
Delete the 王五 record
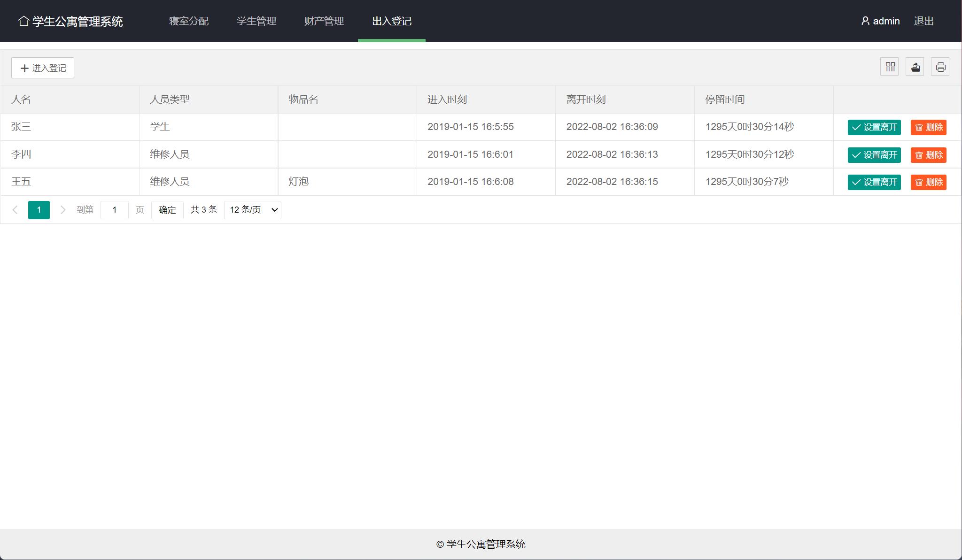(x=928, y=182)
